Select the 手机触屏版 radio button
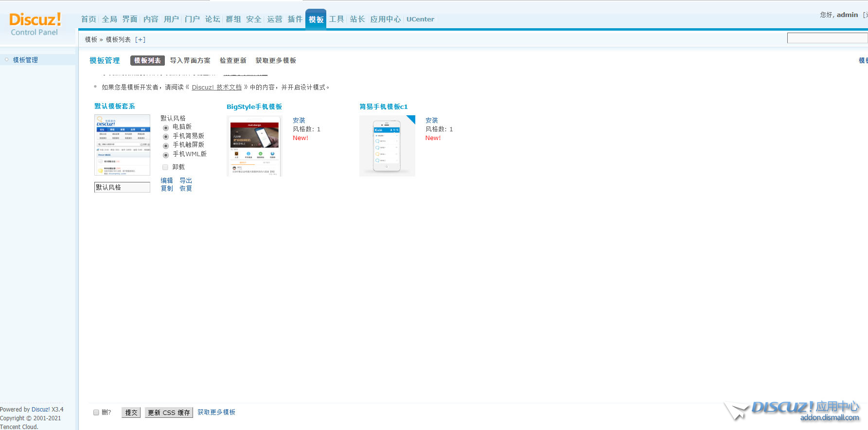The height and width of the screenshot is (430, 868). [166, 146]
